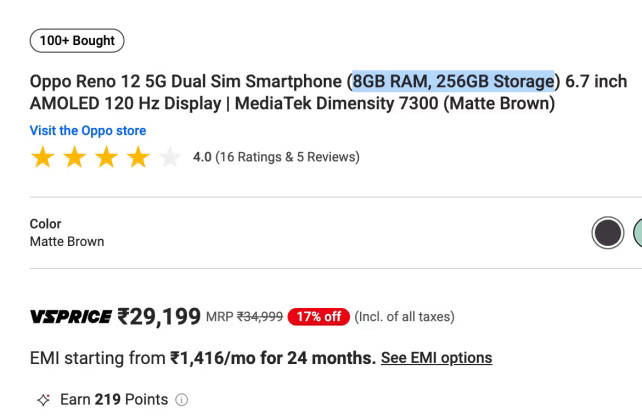Click the empty fifth rating star
642x420 pixels.
[x=171, y=157]
